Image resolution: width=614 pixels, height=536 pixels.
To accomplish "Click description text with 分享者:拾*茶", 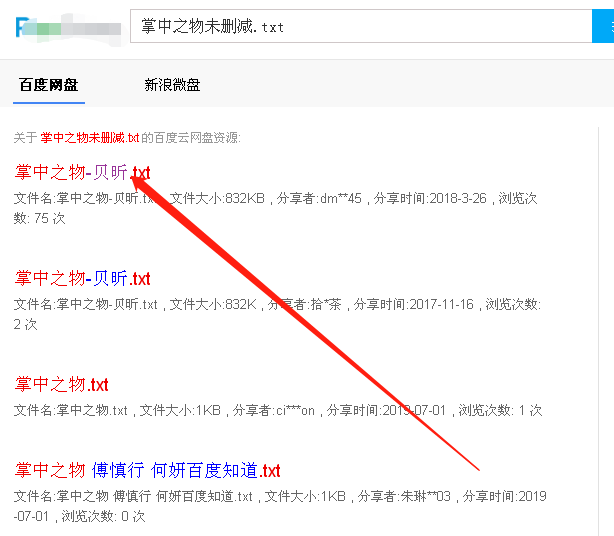I will coord(277,314).
